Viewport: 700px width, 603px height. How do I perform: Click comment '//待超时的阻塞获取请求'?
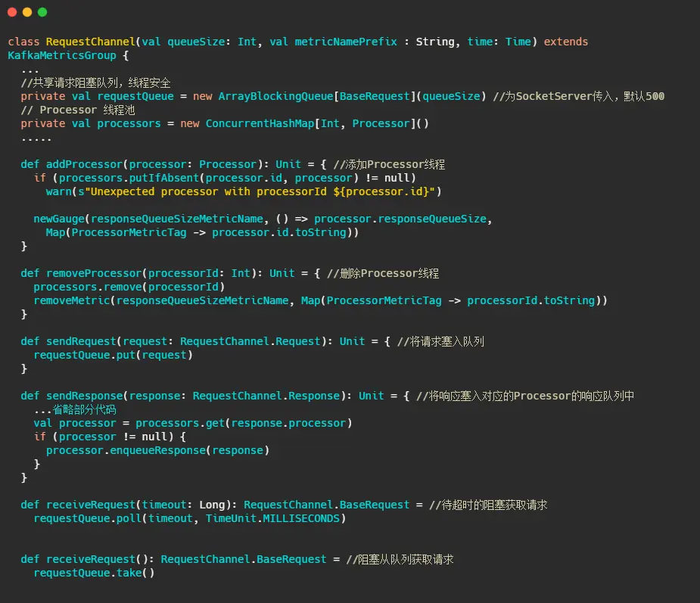click(x=488, y=505)
